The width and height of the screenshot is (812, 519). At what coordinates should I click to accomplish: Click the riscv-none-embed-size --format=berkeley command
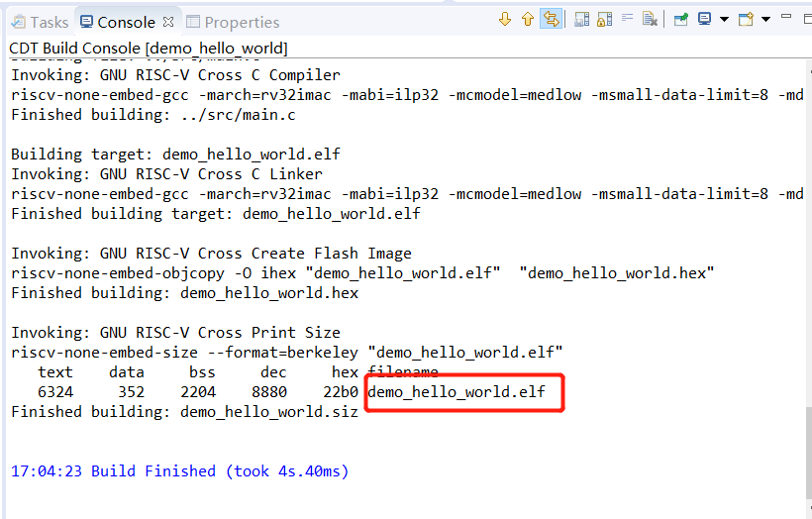(x=287, y=353)
